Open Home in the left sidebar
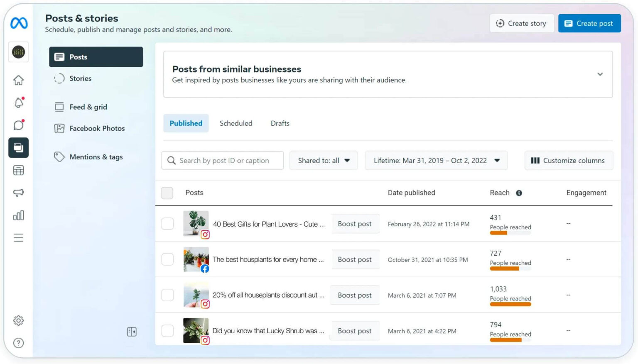 click(x=18, y=80)
